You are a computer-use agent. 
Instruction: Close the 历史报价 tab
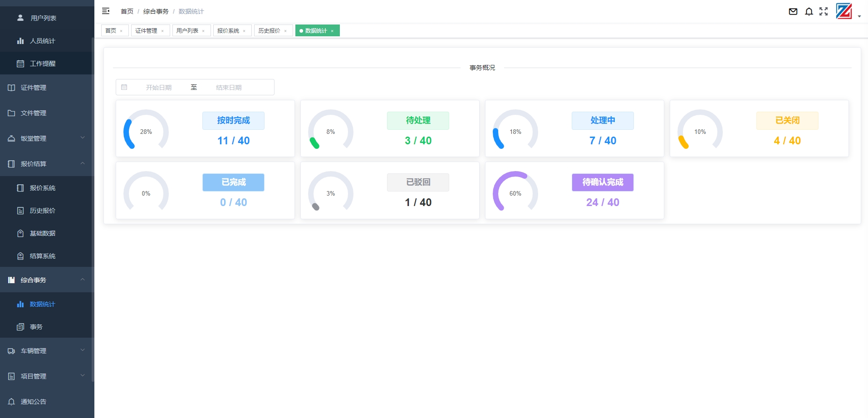(285, 31)
